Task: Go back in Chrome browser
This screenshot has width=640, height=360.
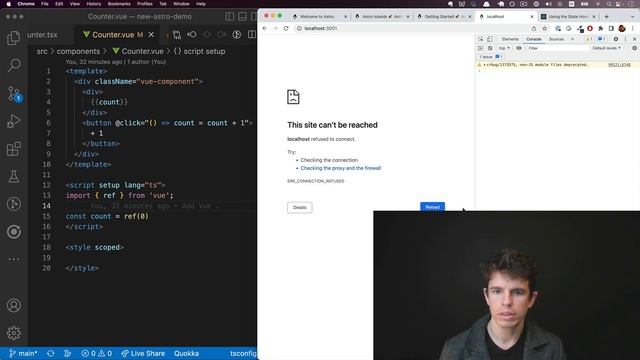Action: [x=265, y=28]
